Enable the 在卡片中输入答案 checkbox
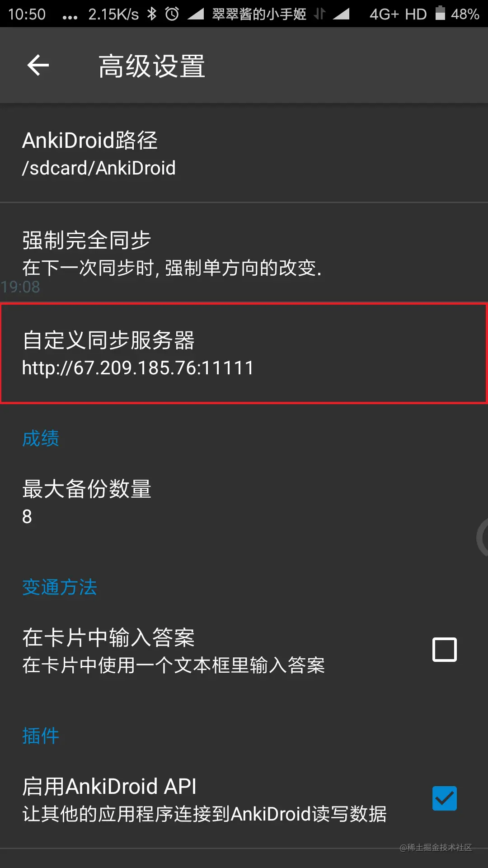Image resolution: width=488 pixels, height=868 pixels. (445, 650)
